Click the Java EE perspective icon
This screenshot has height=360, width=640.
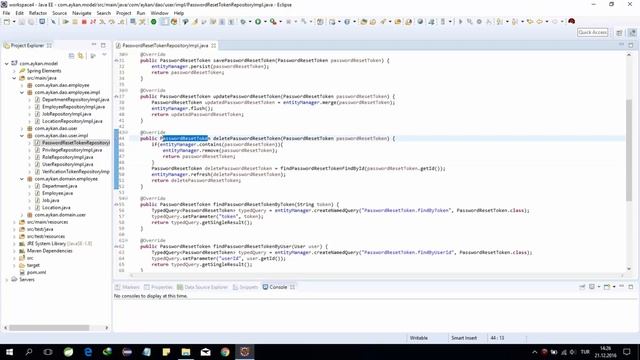pos(632,32)
